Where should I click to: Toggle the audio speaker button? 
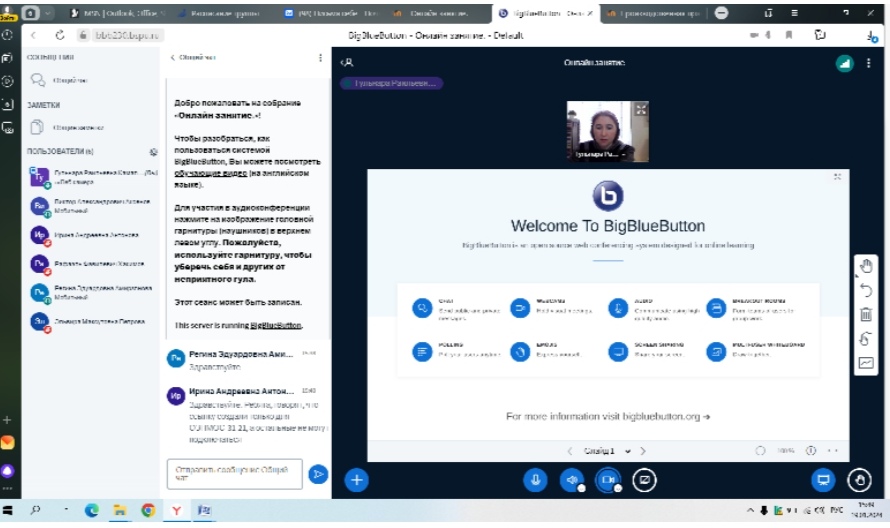pyautogui.click(x=572, y=480)
